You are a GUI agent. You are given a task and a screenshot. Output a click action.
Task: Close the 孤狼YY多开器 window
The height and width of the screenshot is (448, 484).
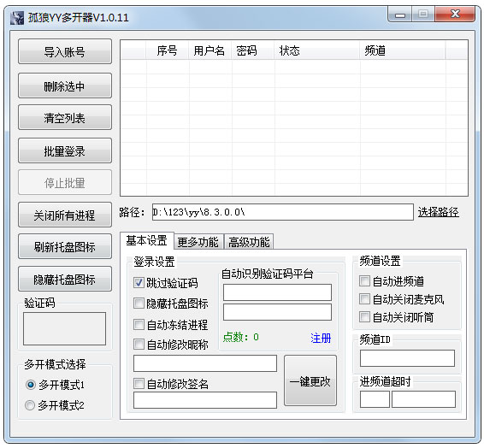pos(455,15)
